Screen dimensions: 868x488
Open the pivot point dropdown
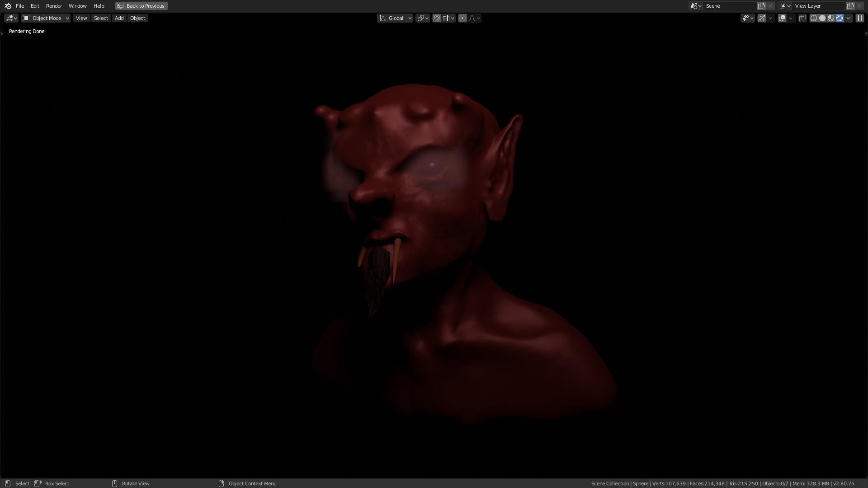(423, 18)
